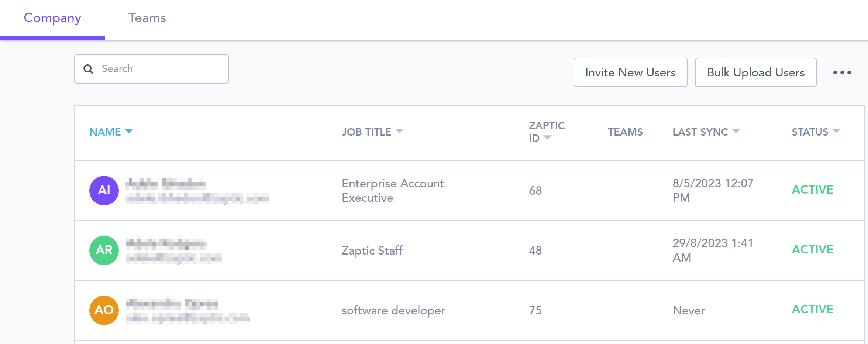Switch to the Teams tab
This screenshot has height=344, width=868.
point(147,18)
